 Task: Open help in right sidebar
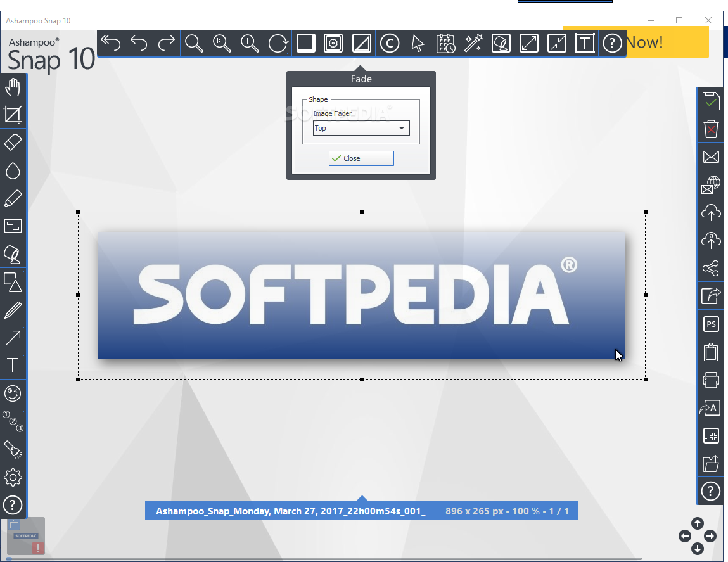pyautogui.click(x=711, y=491)
